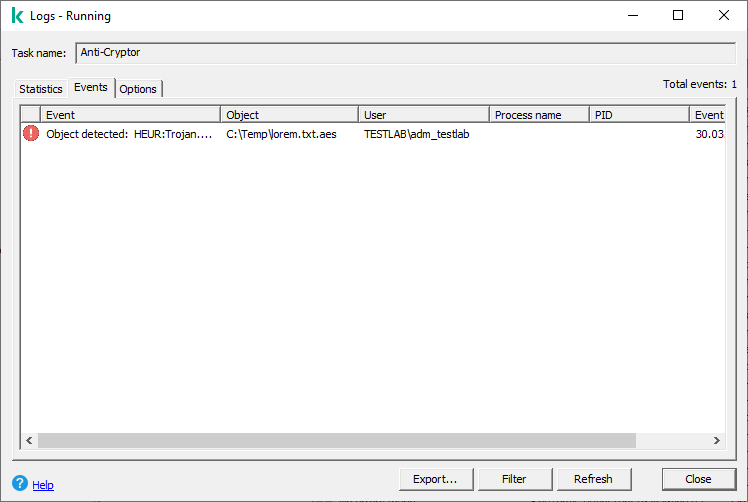
Task: Minimize the Logs window
Action: pyautogui.click(x=633, y=15)
